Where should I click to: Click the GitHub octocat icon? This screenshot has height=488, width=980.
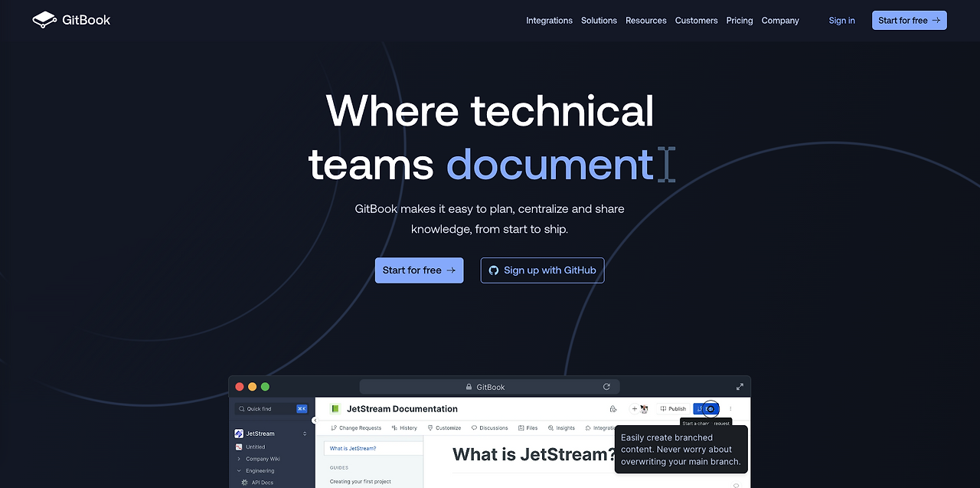click(x=494, y=270)
